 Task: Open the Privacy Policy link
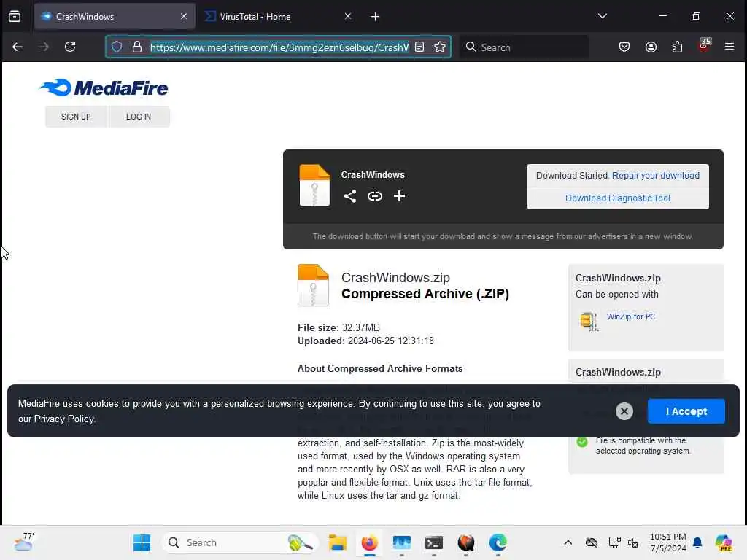[x=64, y=419]
